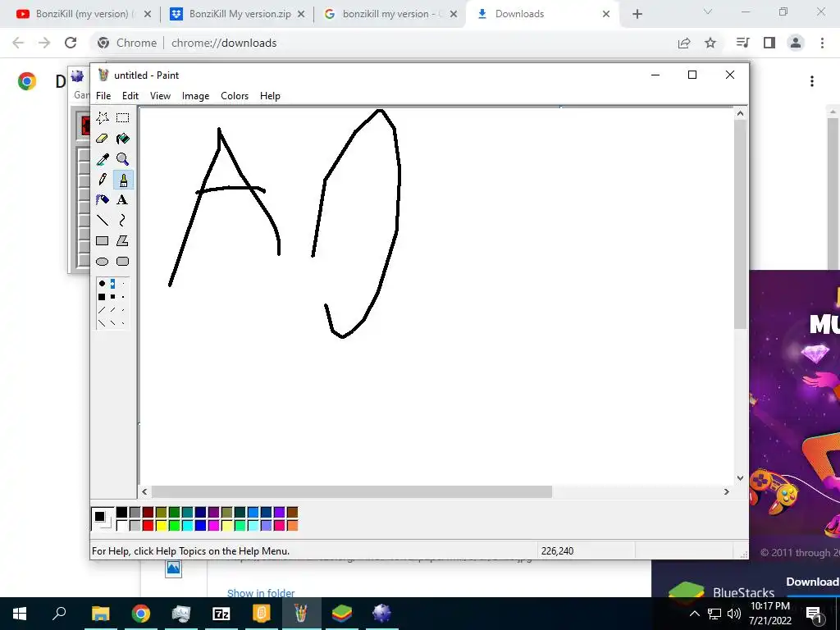Open BlueStacks from the taskbar

(342, 614)
